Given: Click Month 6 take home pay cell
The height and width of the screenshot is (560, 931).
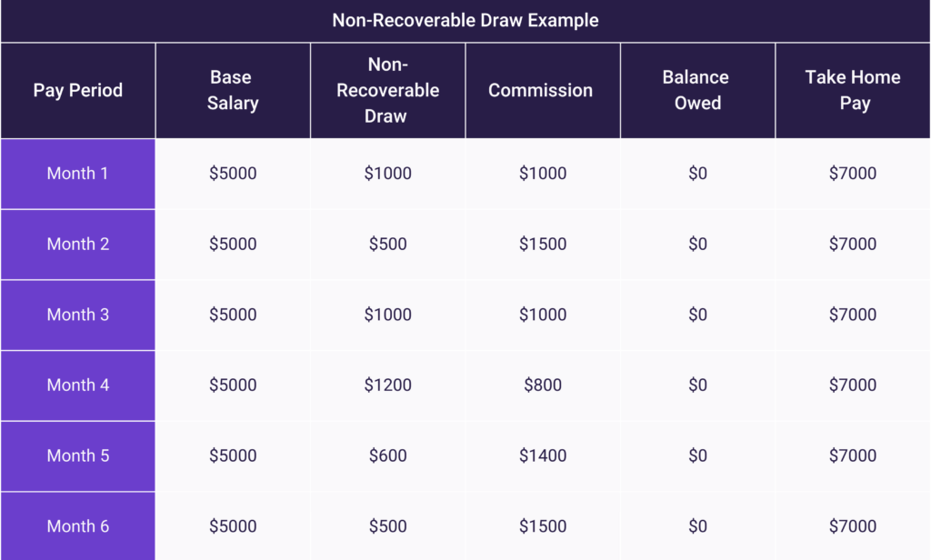Looking at the screenshot, I should [x=853, y=525].
